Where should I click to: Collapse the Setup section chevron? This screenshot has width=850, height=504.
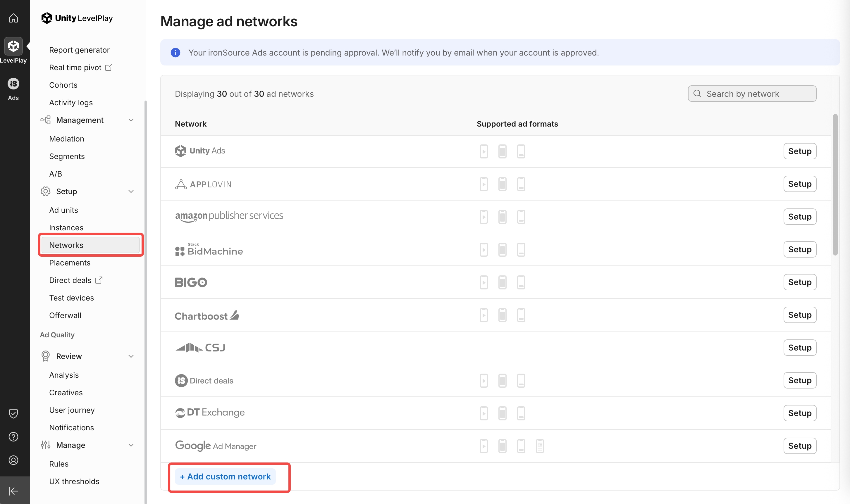131,191
